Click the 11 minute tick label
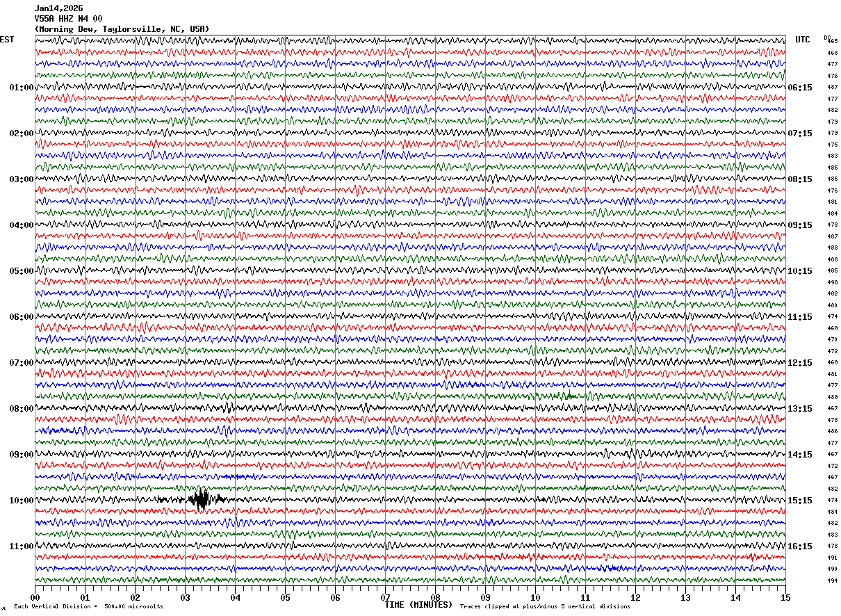The image size is (841, 616). click(x=585, y=597)
